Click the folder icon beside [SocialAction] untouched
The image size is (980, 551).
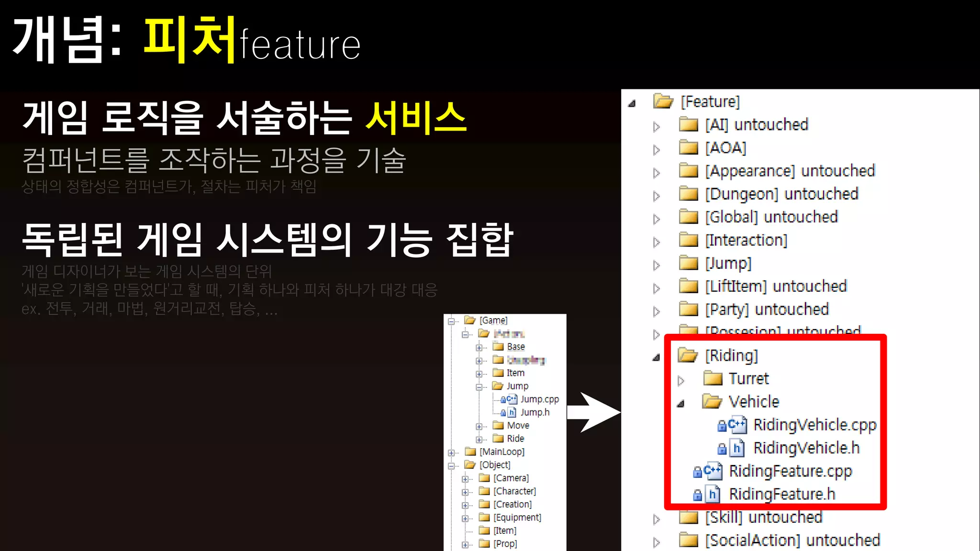pos(689,540)
